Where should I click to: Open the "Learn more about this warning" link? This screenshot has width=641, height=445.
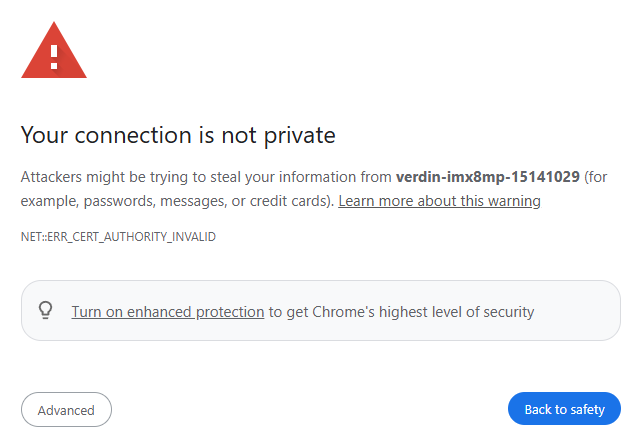(x=439, y=201)
